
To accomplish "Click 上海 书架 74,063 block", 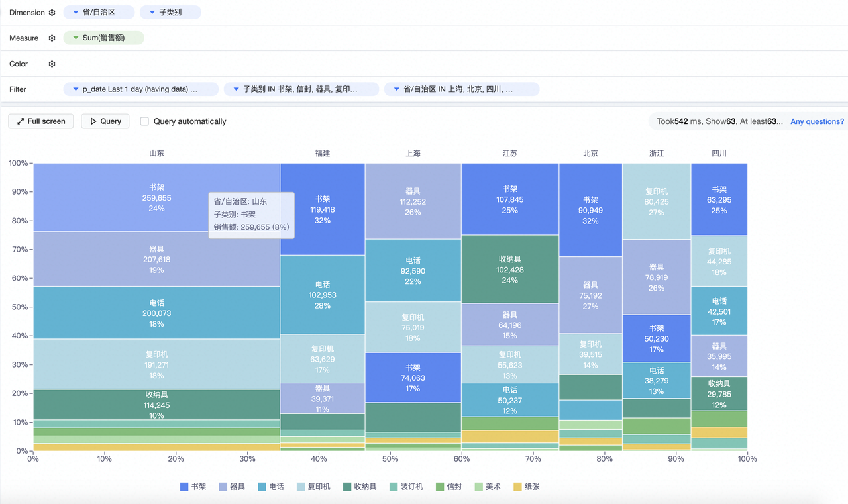I will click(413, 378).
